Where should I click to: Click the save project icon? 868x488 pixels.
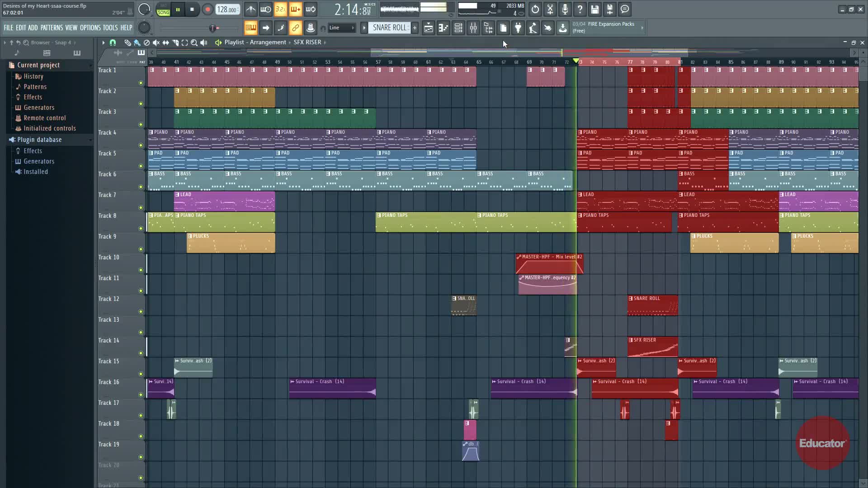pos(594,9)
